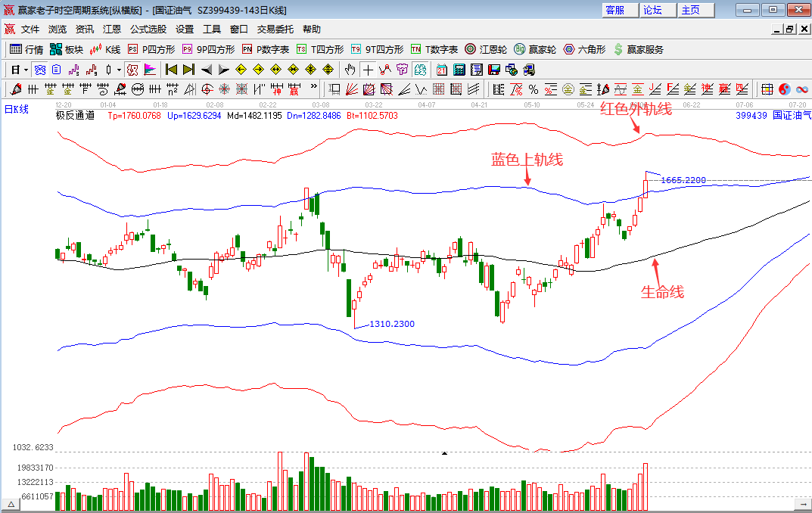Expand the 日 period dropdown arrow

tap(26, 70)
